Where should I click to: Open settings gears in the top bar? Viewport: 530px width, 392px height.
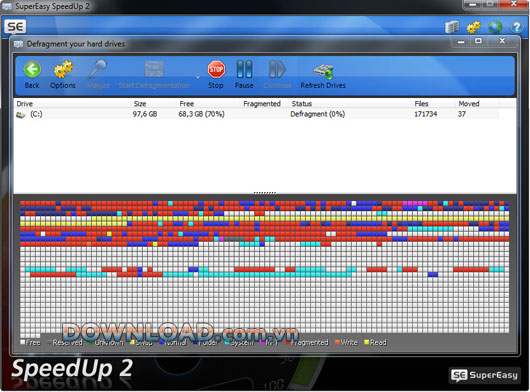pyautogui.click(x=474, y=27)
